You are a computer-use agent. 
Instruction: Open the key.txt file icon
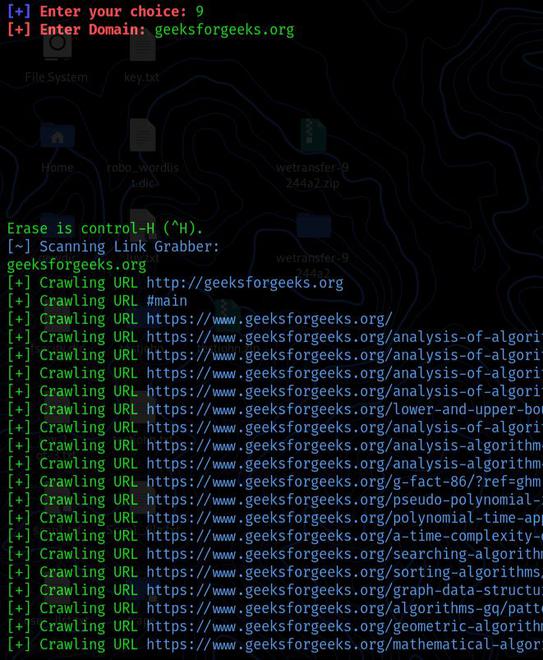[x=142, y=59]
